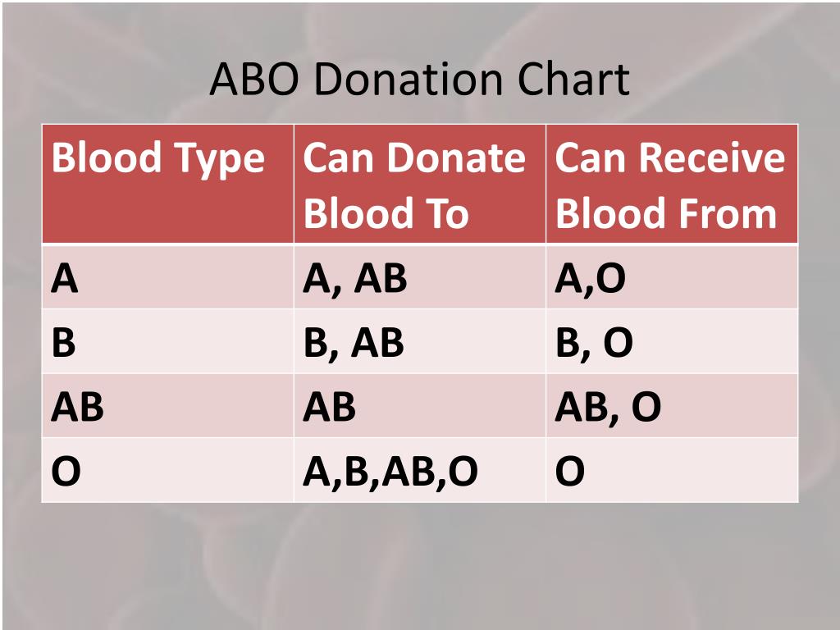The image size is (840, 630).
Task: Click the word 'Chart' in title
Action: click(x=573, y=80)
